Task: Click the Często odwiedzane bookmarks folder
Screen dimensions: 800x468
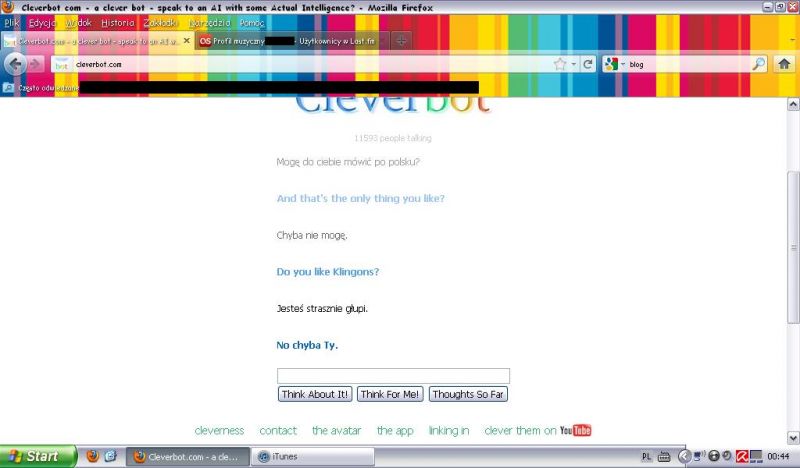Action: click(41, 88)
